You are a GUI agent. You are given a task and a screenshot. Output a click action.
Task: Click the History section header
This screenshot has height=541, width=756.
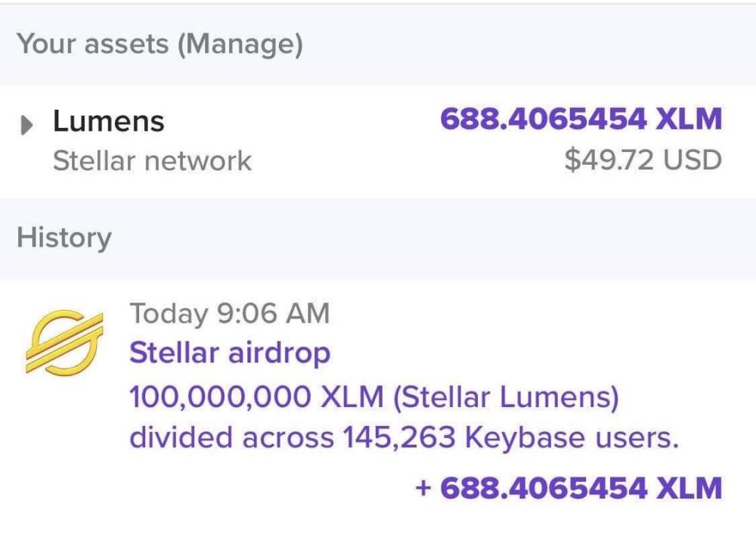click(x=64, y=238)
